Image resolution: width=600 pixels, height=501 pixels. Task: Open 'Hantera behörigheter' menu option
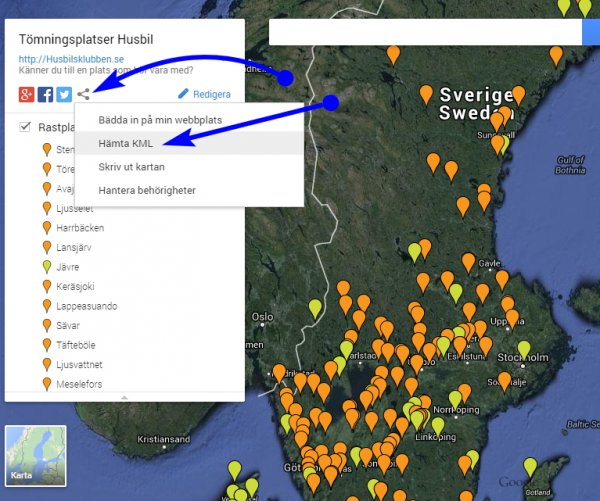(x=146, y=189)
